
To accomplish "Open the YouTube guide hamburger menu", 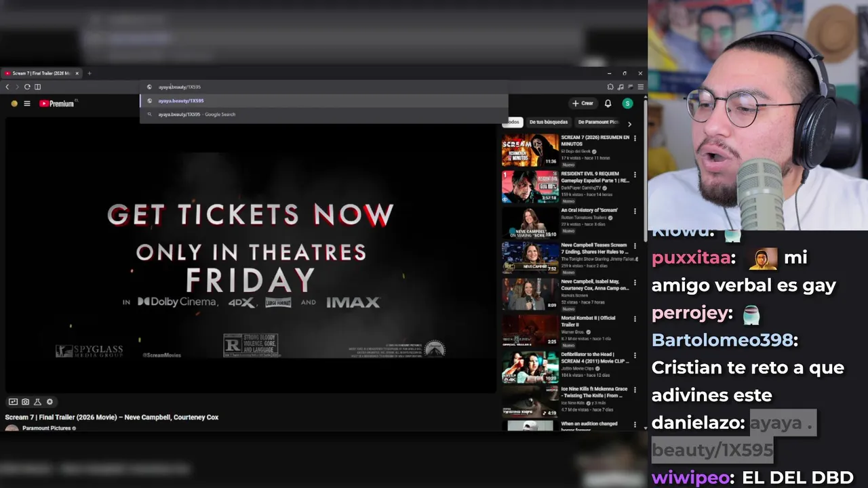I will tap(27, 104).
